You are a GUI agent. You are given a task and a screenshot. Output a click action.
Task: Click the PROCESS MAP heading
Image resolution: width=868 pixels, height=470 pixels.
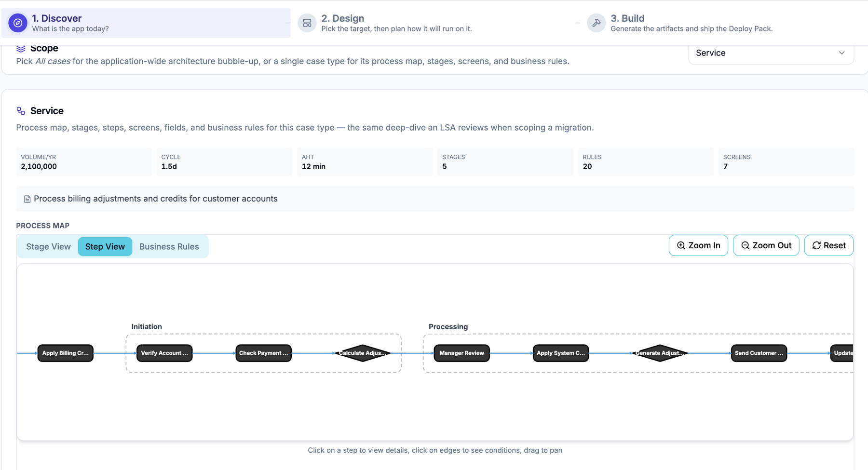[x=43, y=226]
